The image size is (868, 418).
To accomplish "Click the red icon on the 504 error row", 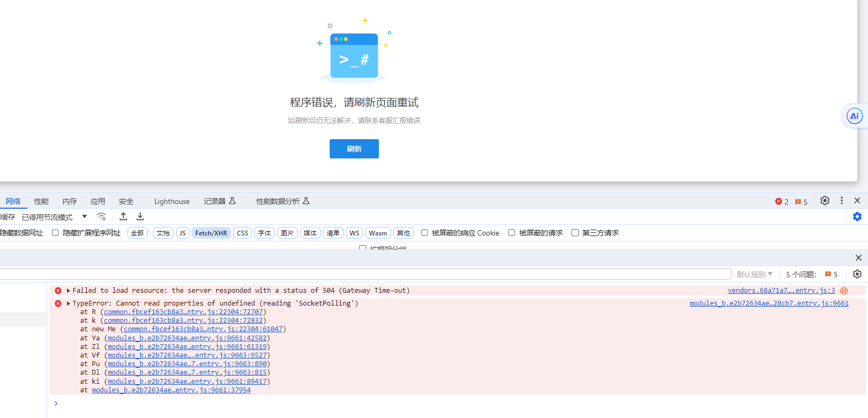I will pyautogui.click(x=58, y=291).
